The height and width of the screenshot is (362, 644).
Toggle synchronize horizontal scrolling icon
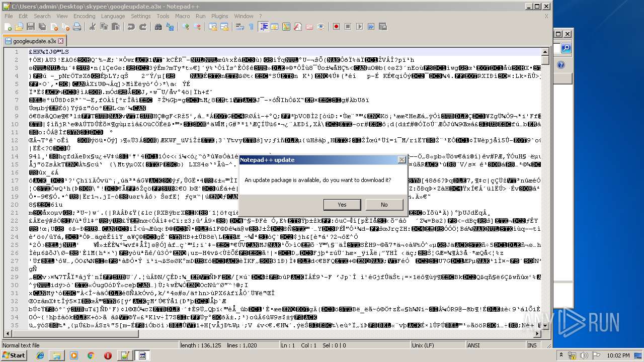[x=224, y=27]
